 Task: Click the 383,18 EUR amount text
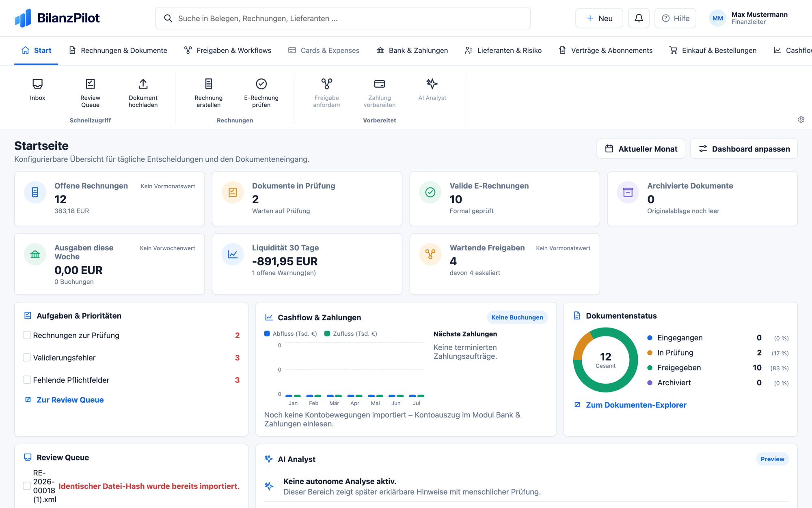71,211
